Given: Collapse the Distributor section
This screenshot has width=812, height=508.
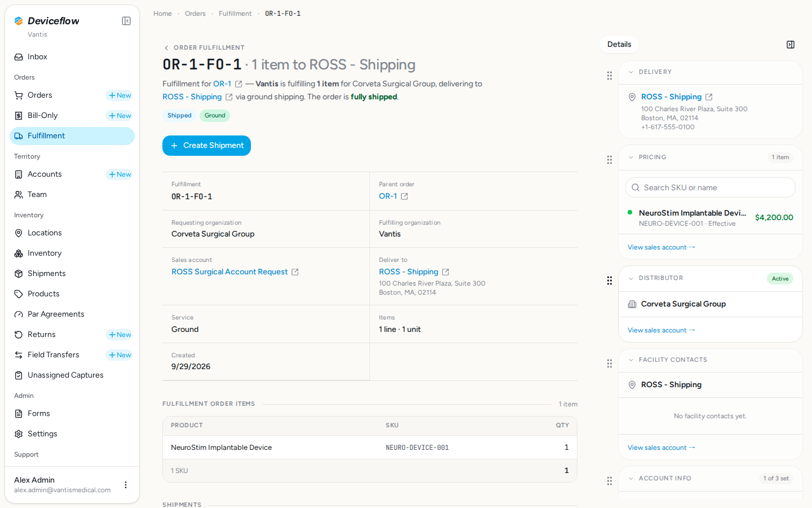Looking at the screenshot, I should tap(631, 278).
